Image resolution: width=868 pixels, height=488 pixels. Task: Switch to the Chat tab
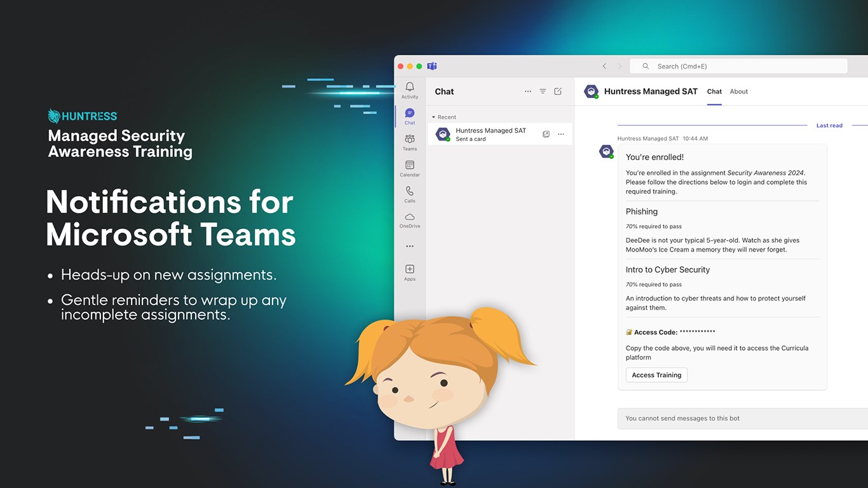[714, 91]
